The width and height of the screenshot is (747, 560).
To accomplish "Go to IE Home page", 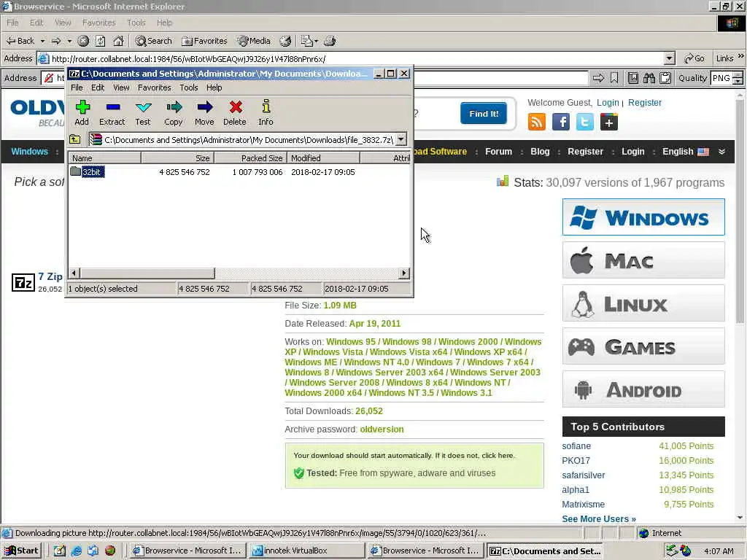I will (118, 41).
